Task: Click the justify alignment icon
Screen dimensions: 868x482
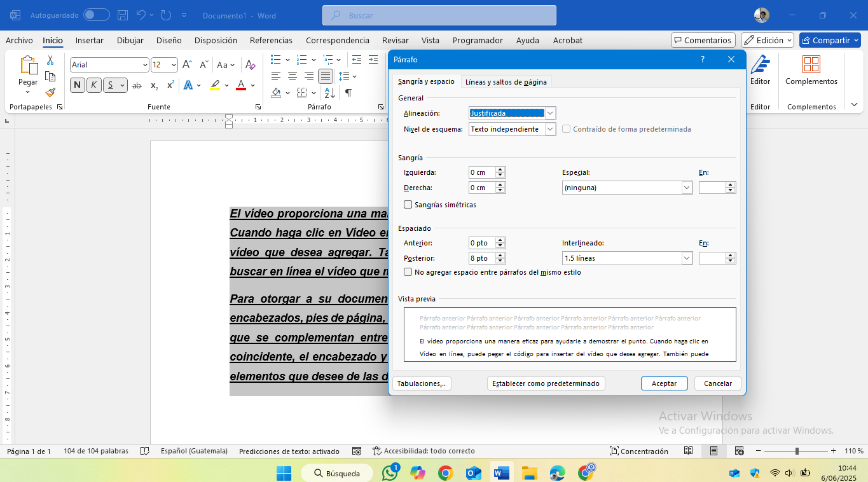Action: pos(326,76)
